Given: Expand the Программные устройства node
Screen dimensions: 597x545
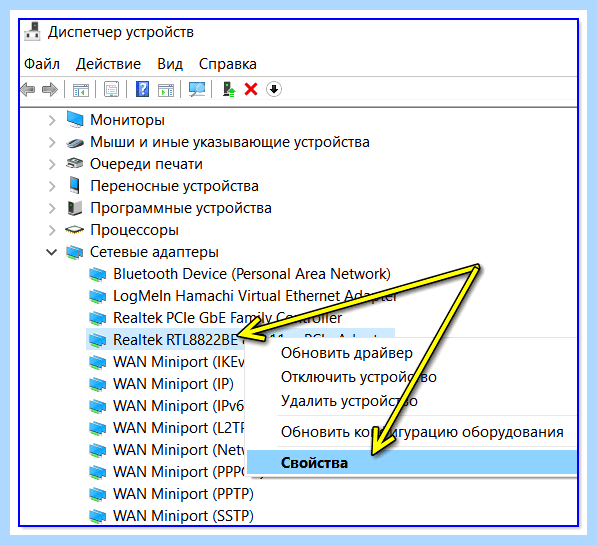Looking at the screenshot, I should (52, 208).
